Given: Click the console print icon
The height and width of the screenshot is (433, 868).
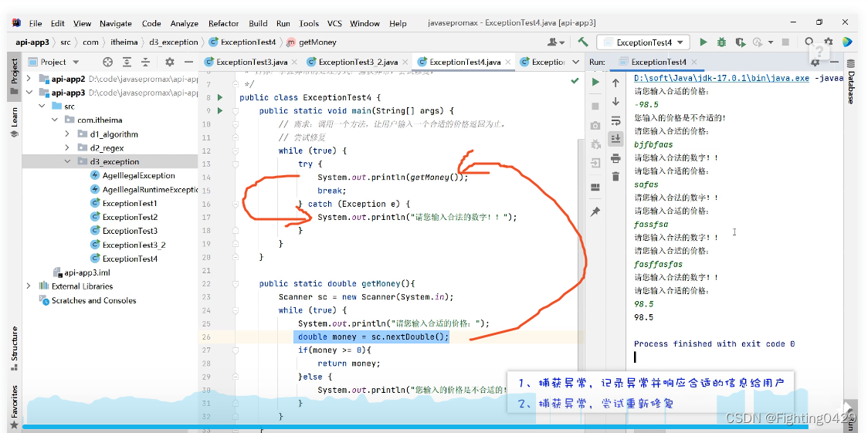Looking at the screenshot, I should (x=615, y=158).
